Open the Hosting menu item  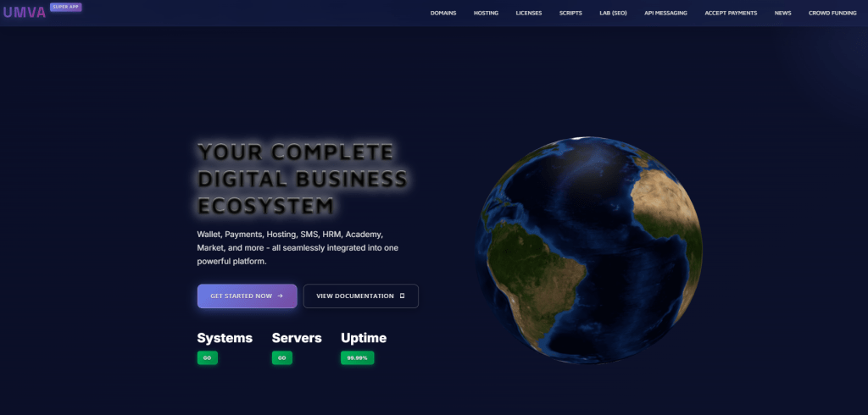point(486,13)
